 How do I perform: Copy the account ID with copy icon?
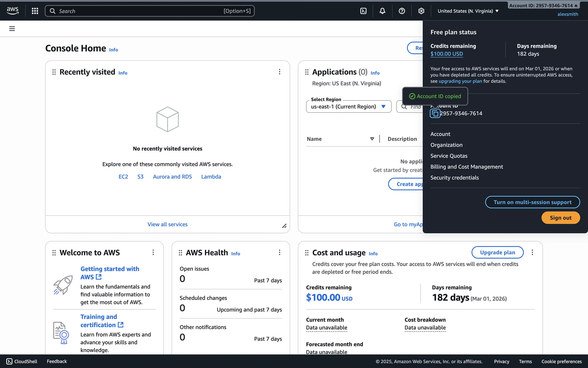coord(435,113)
